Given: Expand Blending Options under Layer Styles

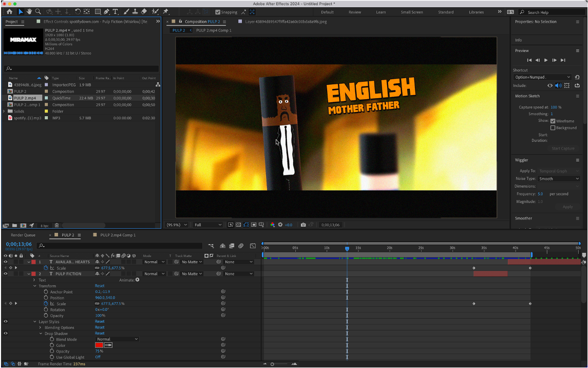Looking at the screenshot, I should (40, 327).
